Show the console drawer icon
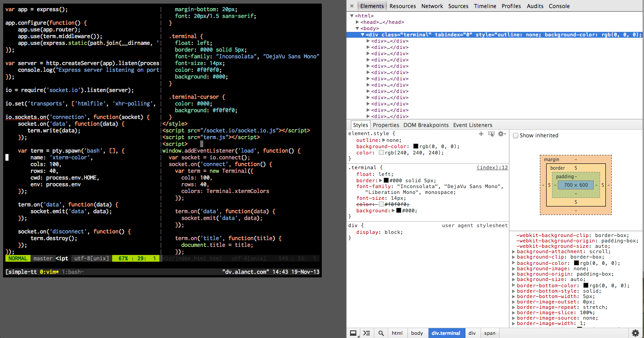 (367, 333)
